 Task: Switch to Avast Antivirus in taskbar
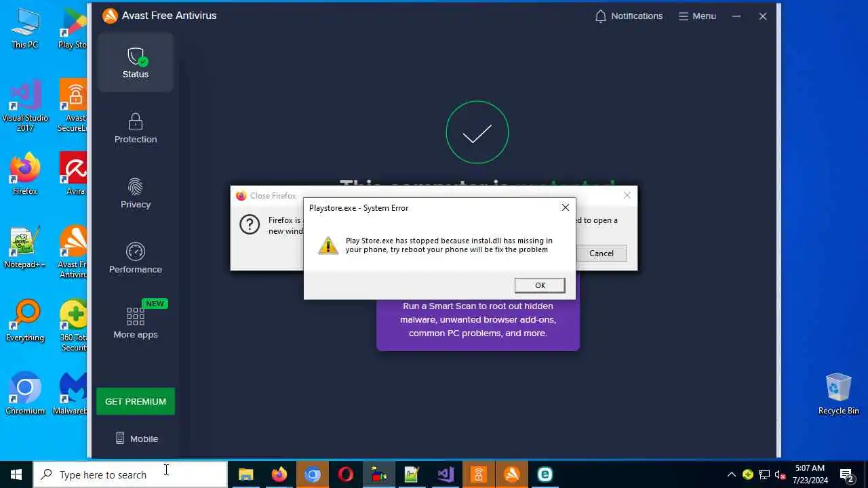pos(512,474)
